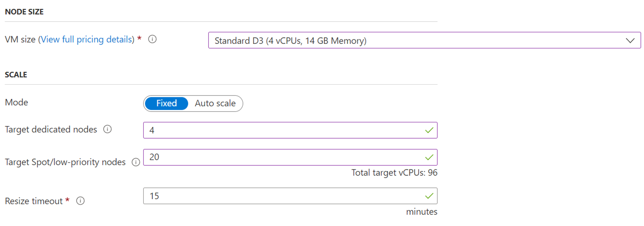Select the Fixed scale mode
Image resolution: width=644 pixels, height=226 pixels.
tap(167, 103)
